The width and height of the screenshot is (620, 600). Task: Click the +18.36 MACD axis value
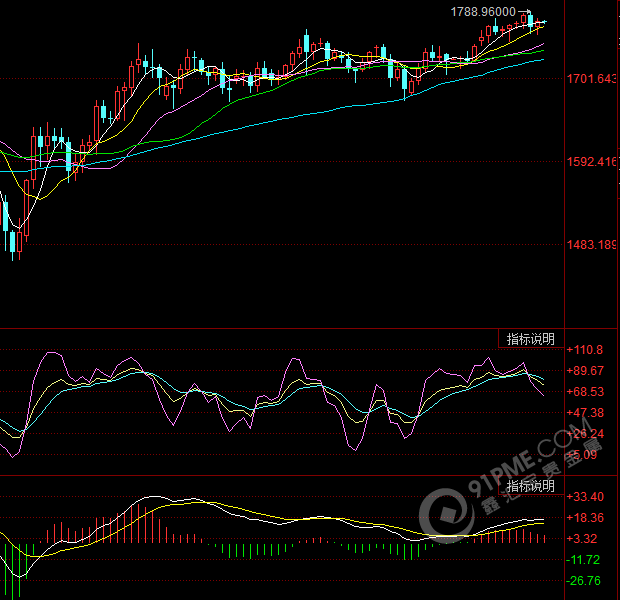584,518
